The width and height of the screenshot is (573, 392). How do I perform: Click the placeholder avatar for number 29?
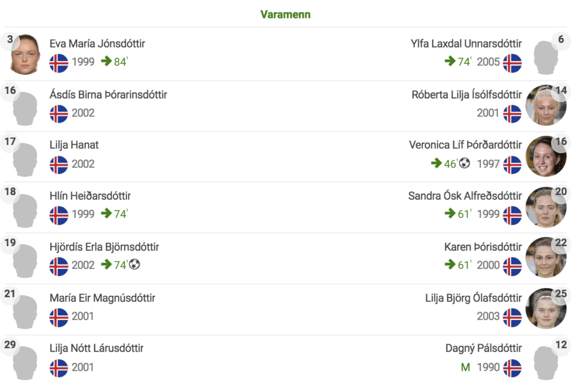(x=25, y=363)
